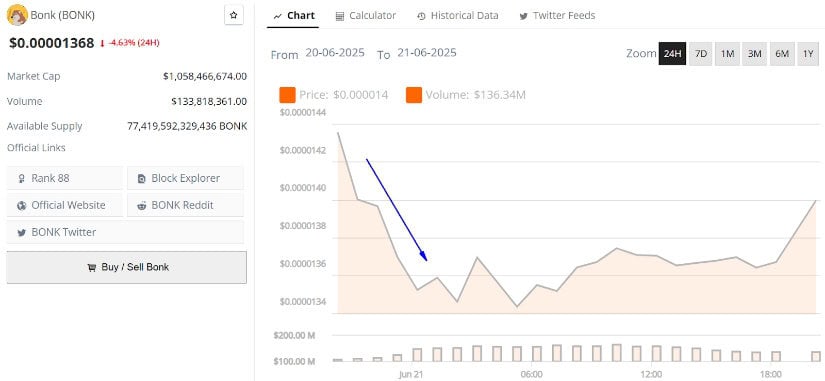
Task: Toggle the Volume series orange legend swatch
Action: click(x=414, y=95)
